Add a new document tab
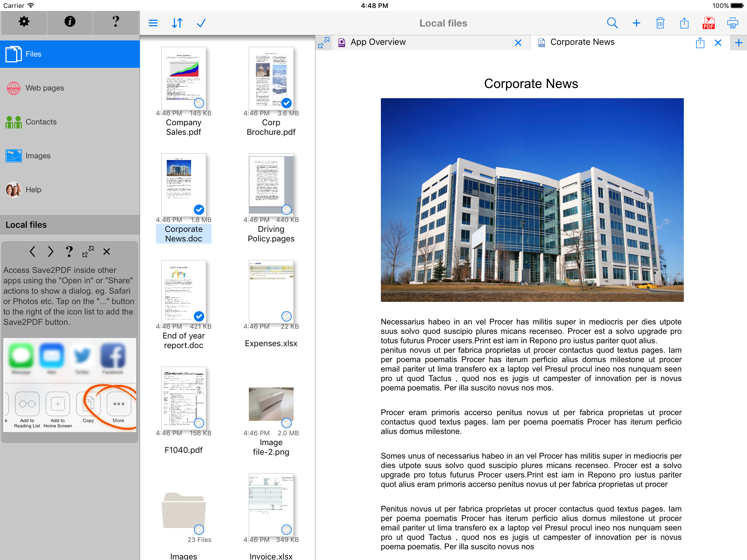Viewport: 747px width, 560px height. click(x=738, y=43)
